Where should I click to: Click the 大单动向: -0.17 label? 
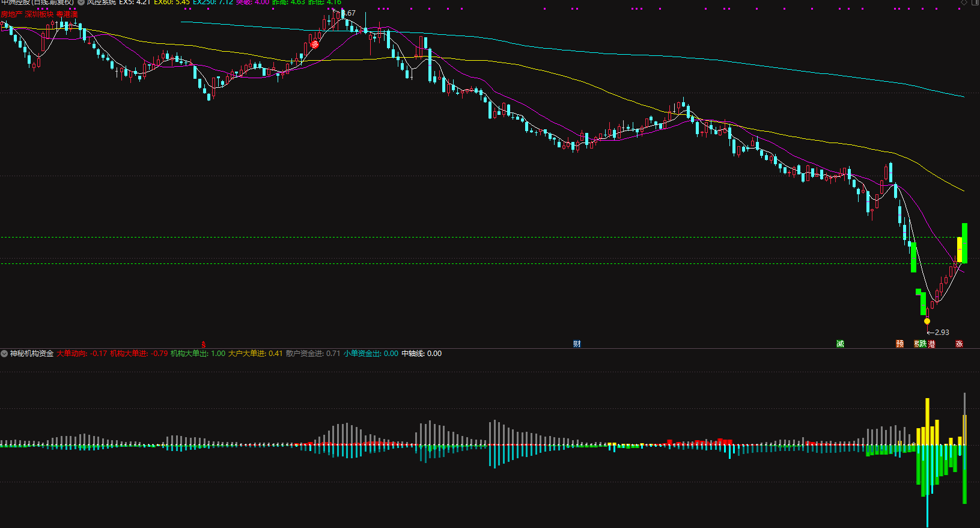pyautogui.click(x=82, y=354)
